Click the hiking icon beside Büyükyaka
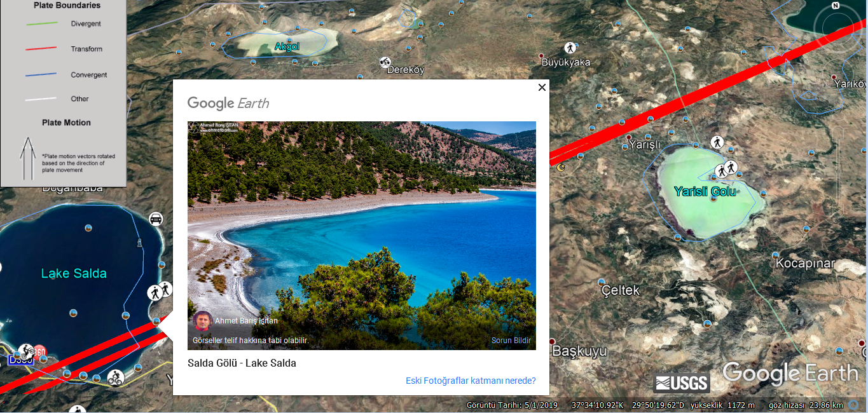This screenshot has width=868, height=413. (570, 48)
